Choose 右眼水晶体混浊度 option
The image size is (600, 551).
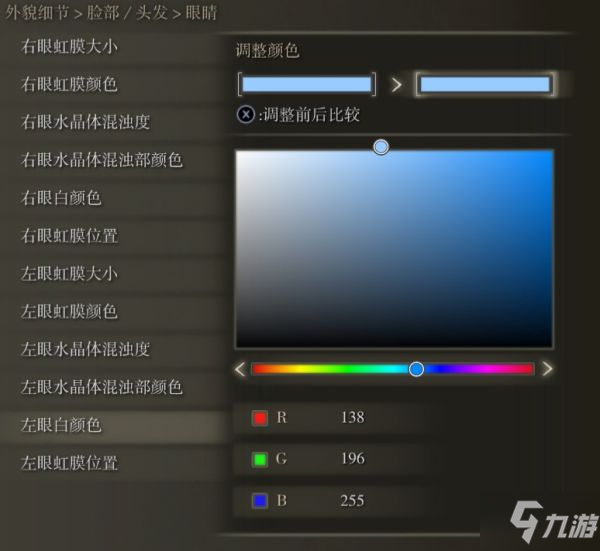(85, 122)
